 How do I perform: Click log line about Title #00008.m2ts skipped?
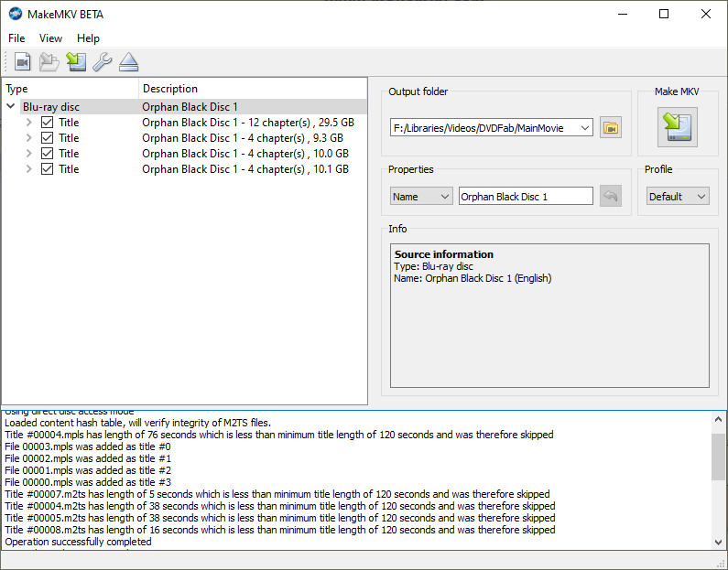point(280,530)
